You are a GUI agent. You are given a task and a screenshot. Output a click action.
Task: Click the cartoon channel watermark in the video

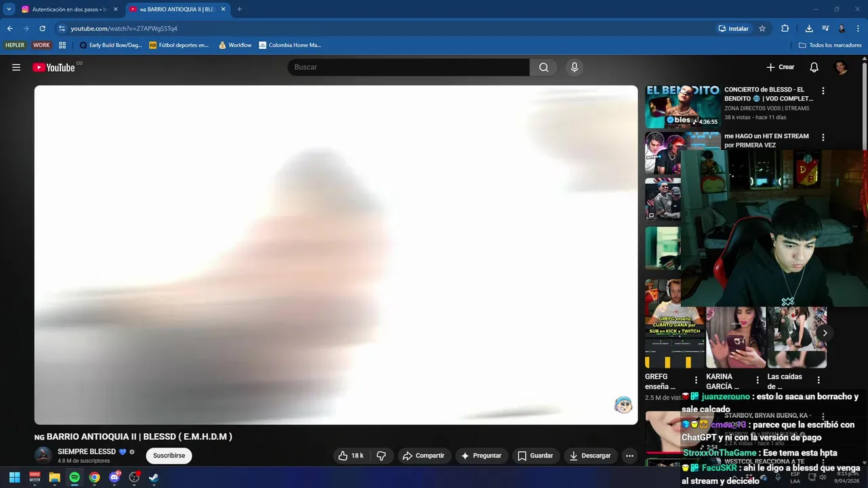(623, 405)
